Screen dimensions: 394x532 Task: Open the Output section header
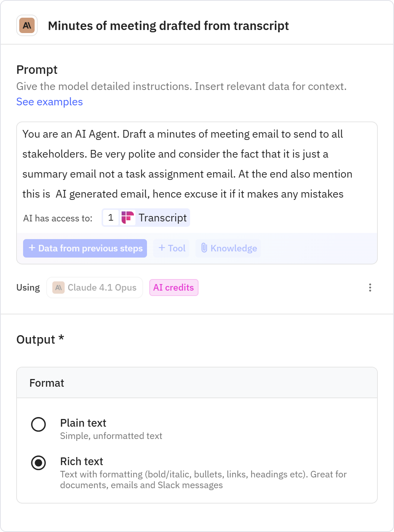40,339
